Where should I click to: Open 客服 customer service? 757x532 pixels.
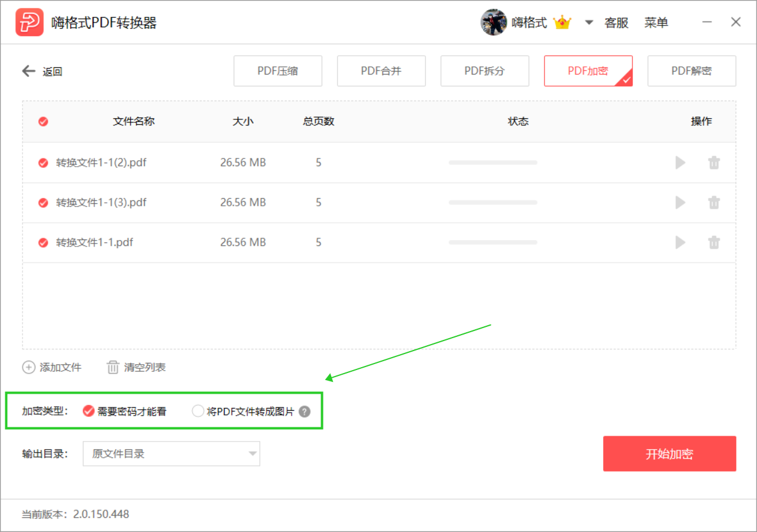pos(616,22)
